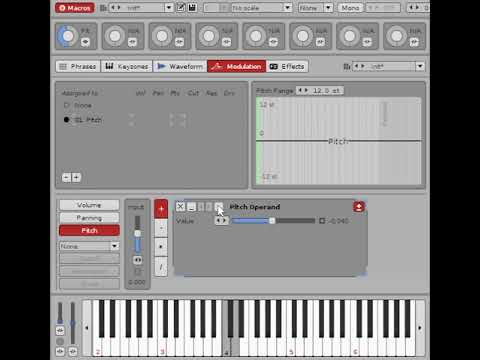Image resolution: width=480 pixels, height=360 pixels.
Task: Click the save instrument disk icon
Action: (192, 7)
